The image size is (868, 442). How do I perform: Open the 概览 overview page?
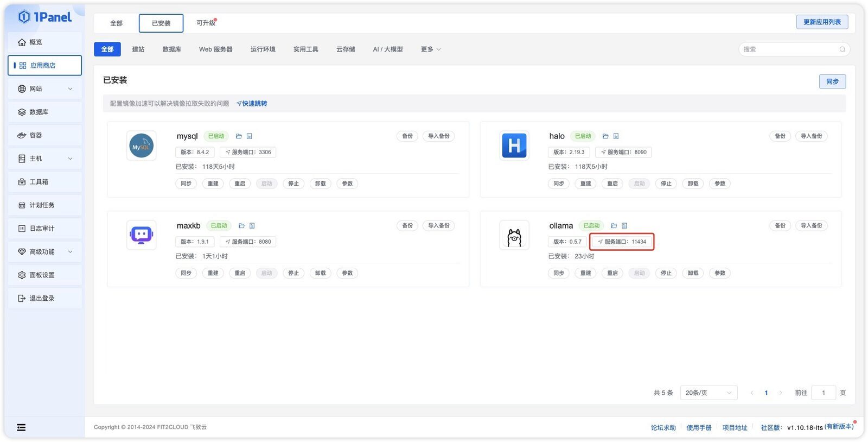coord(44,42)
